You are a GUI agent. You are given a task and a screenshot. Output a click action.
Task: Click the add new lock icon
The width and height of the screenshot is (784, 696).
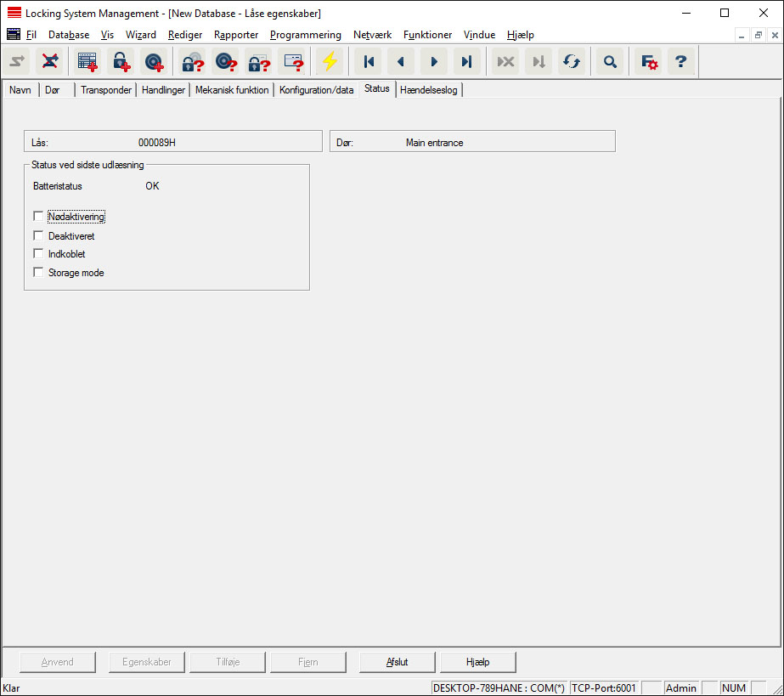click(x=121, y=62)
